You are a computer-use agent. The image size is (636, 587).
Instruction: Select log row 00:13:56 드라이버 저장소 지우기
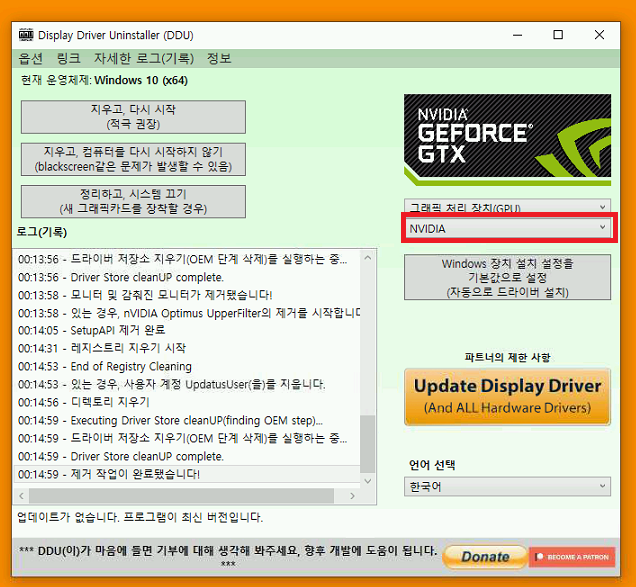187,259
